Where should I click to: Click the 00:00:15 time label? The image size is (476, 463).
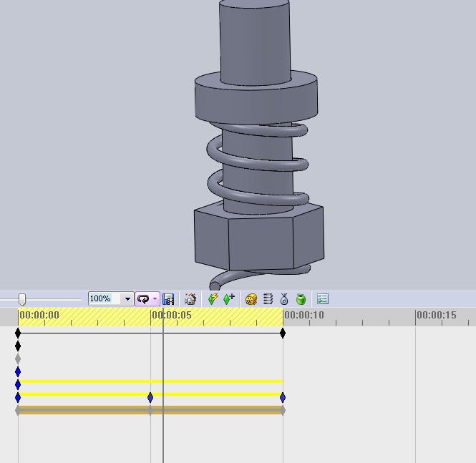coord(437,316)
